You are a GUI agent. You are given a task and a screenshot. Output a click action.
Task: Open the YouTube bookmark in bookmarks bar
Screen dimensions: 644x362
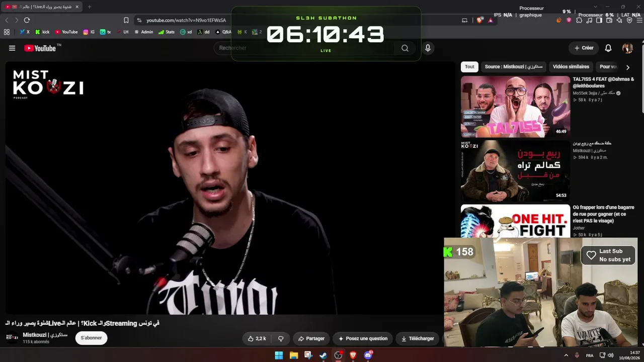pyautogui.click(x=66, y=32)
